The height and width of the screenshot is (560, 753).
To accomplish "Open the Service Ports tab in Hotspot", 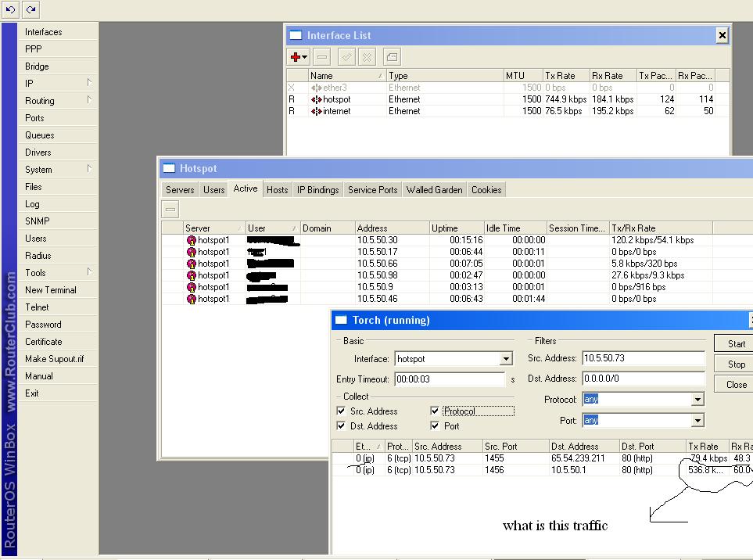I will [x=373, y=190].
